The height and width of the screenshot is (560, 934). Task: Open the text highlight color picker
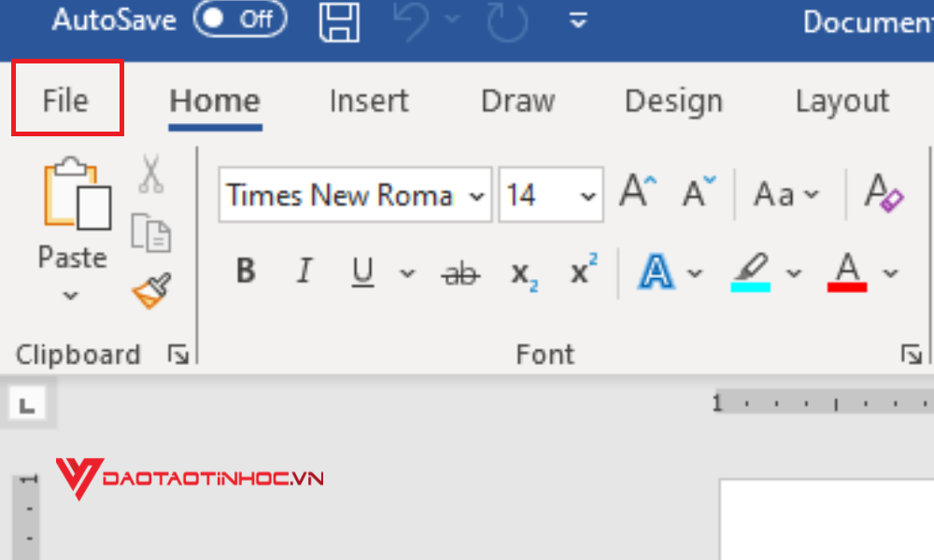point(794,272)
